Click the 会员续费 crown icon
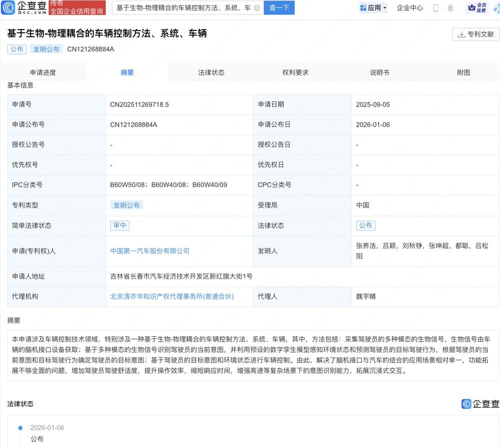Screen dimensions: 500x448 pos(471,7)
